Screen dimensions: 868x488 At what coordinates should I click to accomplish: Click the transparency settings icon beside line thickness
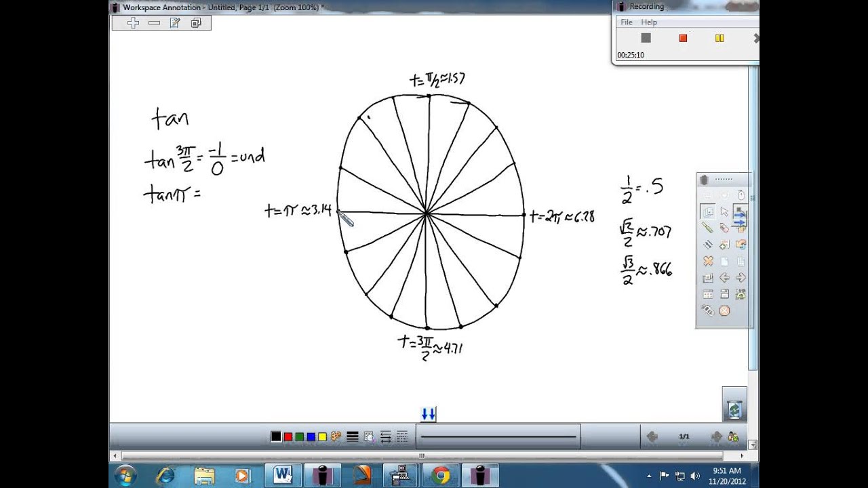369,437
